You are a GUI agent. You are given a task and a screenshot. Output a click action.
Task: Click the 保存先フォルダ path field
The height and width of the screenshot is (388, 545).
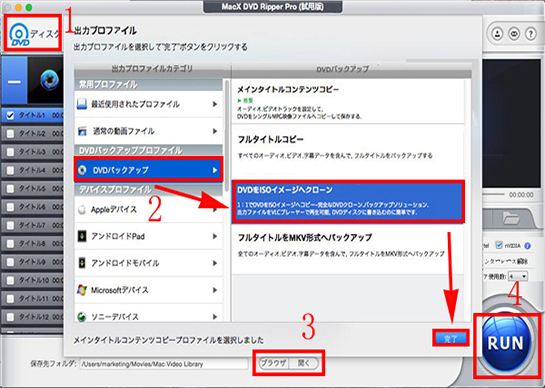[x=164, y=364]
